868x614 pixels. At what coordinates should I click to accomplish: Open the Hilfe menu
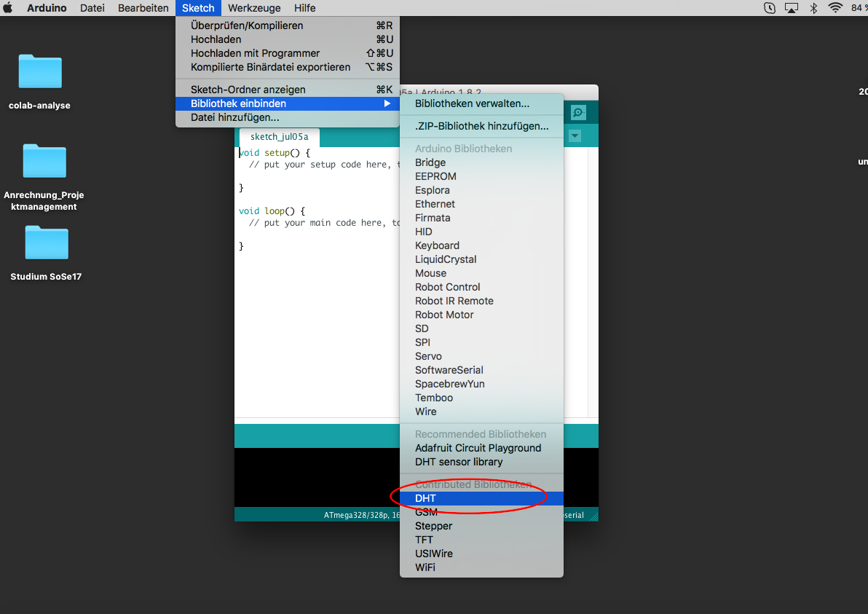[x=304, y=8]
